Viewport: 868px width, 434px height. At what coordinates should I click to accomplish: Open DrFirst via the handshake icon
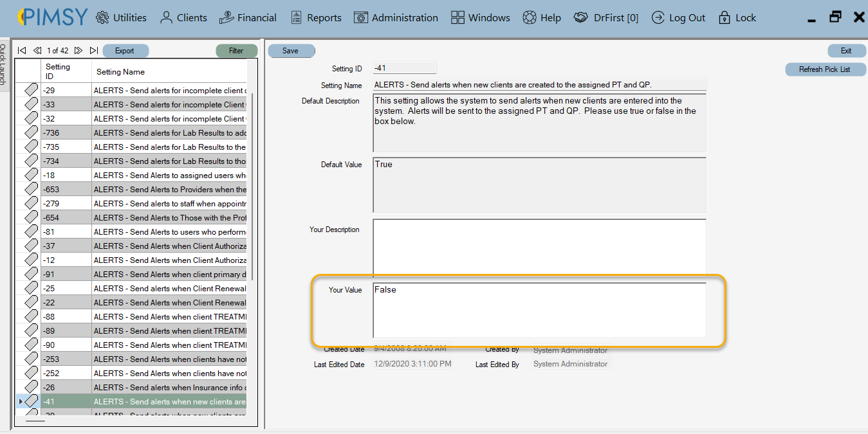pyautogui.click(x=580, y=17)
